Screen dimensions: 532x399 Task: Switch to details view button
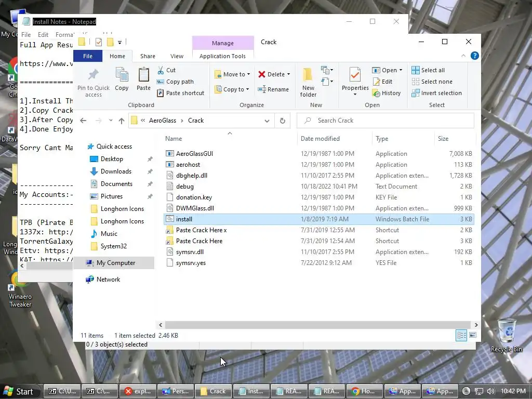click(461, 335)
